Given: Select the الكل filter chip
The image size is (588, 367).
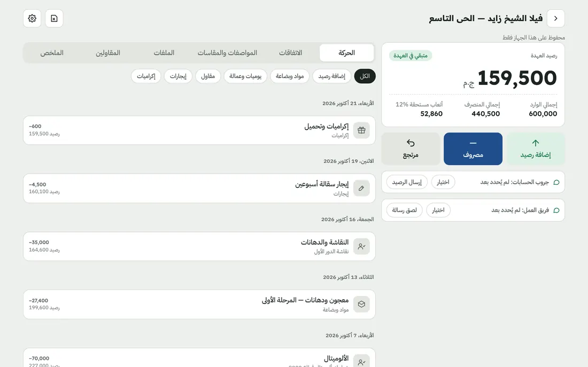Looking at the screenshot, I should [x=365, y=76].
